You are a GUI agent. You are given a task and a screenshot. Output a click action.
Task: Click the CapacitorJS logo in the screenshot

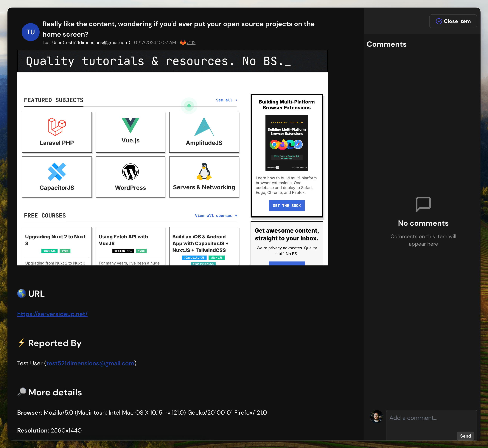click(57, 172)
